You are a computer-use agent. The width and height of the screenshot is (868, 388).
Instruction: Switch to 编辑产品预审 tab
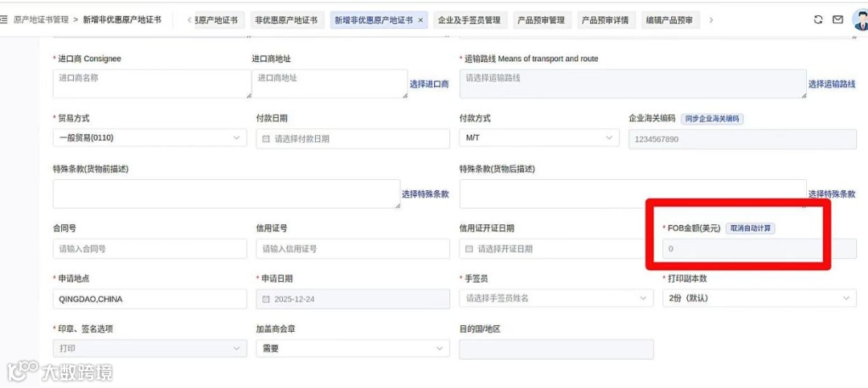pos(669,20)
